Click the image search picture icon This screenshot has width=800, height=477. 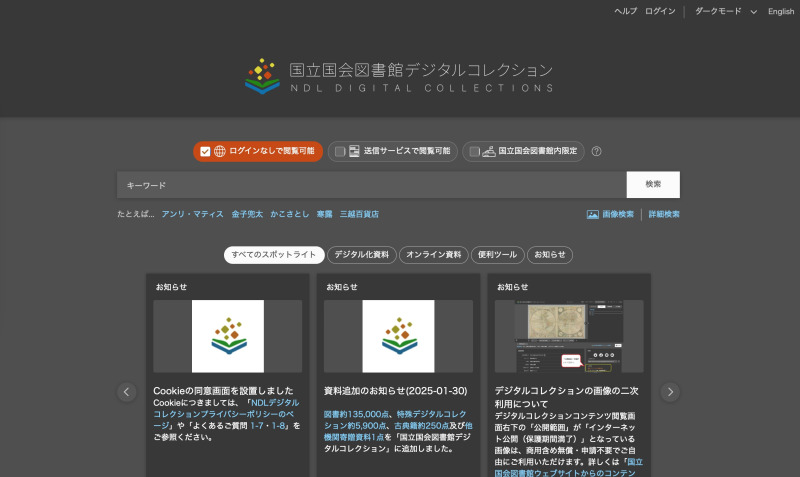[592, 214]
